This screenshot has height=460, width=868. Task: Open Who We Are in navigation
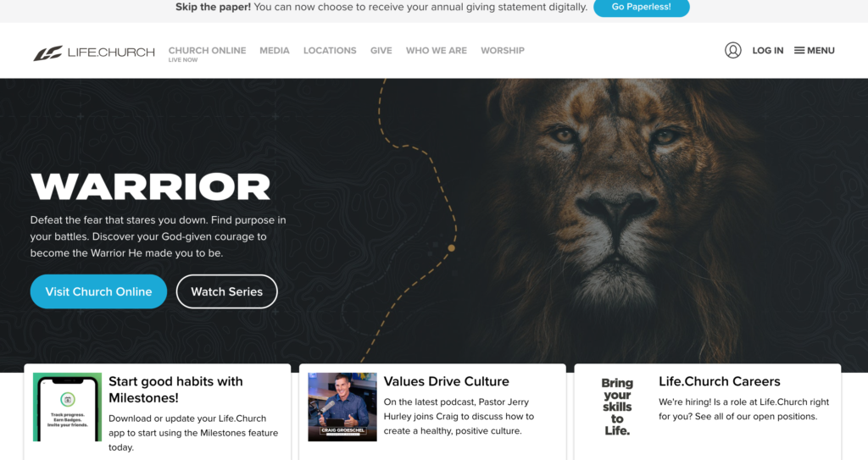click(437, 50)
